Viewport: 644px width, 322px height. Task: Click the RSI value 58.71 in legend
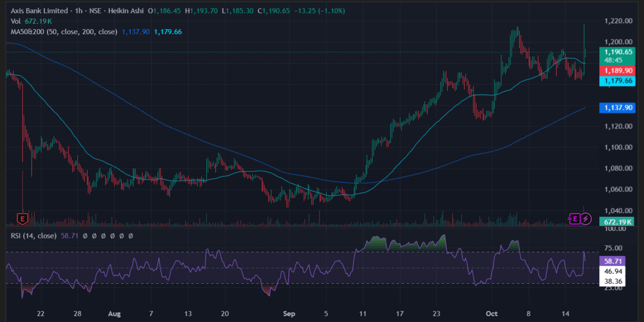click(69, 235)
